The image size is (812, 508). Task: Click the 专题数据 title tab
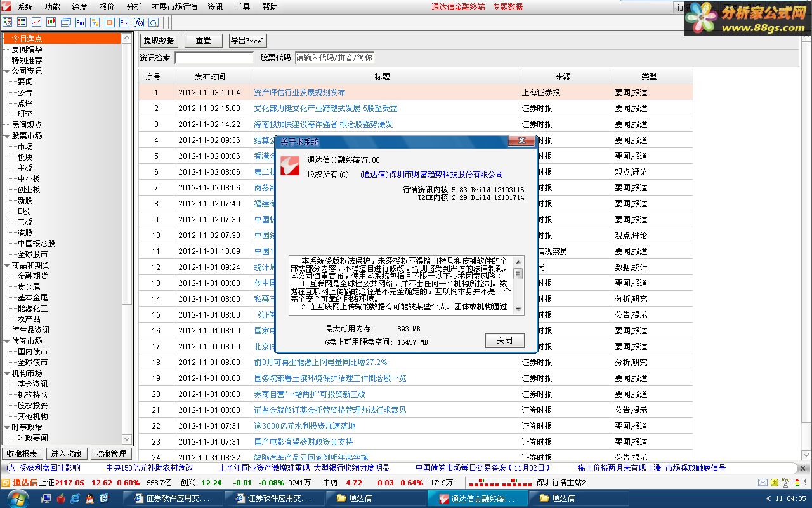(x=507, y=7)
